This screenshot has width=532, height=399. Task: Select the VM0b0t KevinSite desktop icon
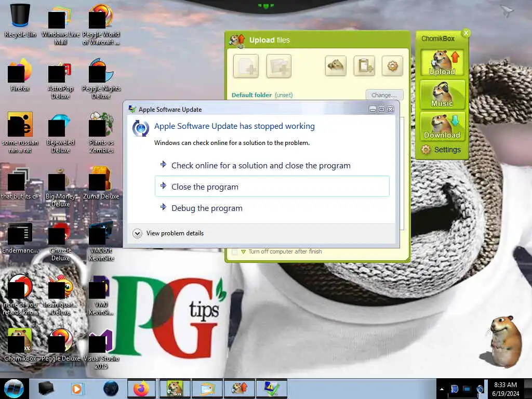coord(101,242)
